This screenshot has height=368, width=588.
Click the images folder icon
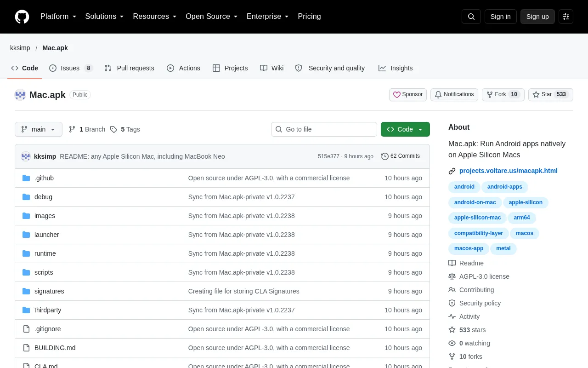26,216
